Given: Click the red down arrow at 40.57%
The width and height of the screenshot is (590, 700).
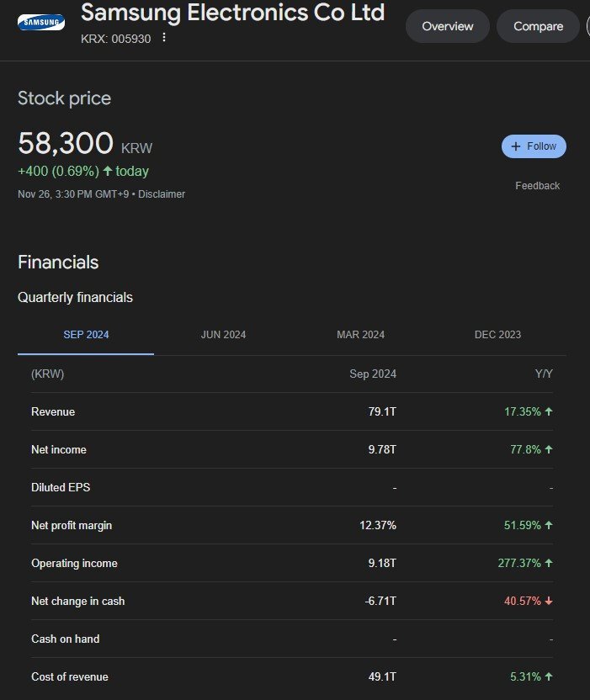Looking at the screenshot, I should (549, 602).
